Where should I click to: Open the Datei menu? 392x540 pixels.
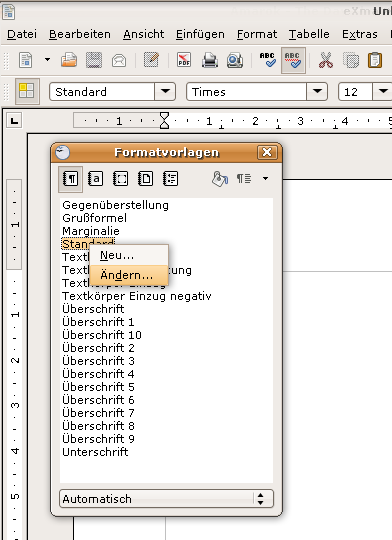[x=22, y=34]
